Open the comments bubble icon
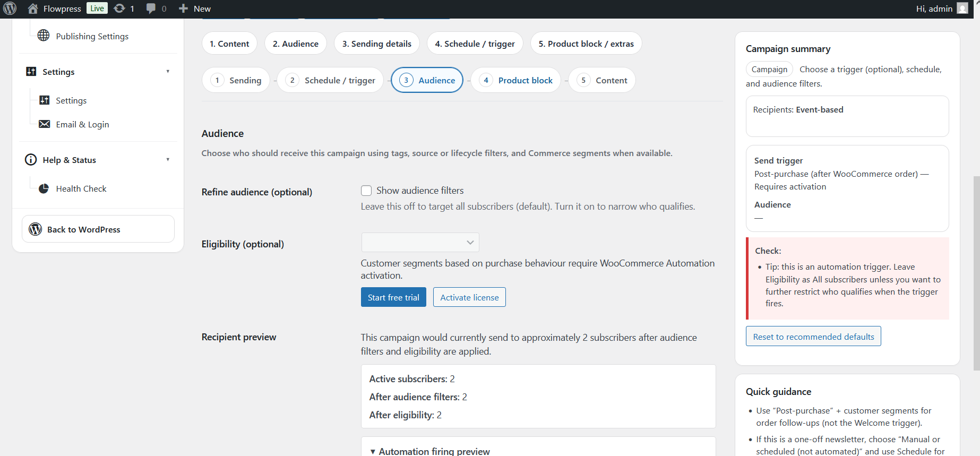 pos(151,8)
